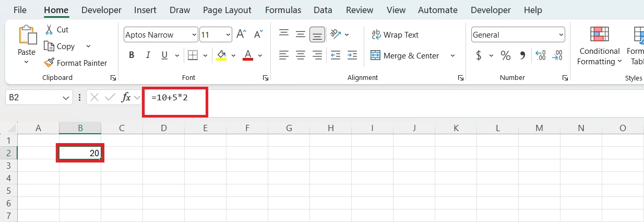Open the Formulas tab
The image size is (644, 222).
[x=283, y=10]
